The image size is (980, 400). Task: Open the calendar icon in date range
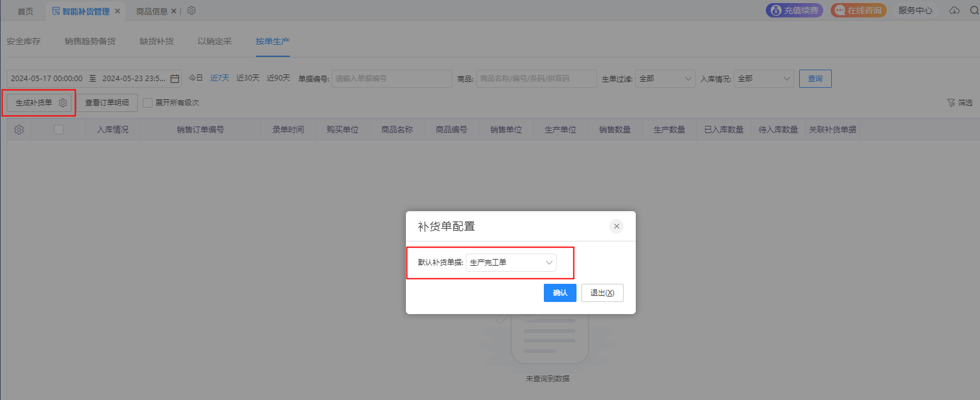point(175,79)
